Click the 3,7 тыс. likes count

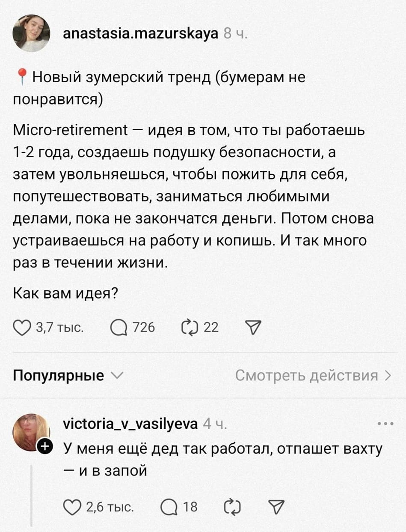tap(59, 328)
